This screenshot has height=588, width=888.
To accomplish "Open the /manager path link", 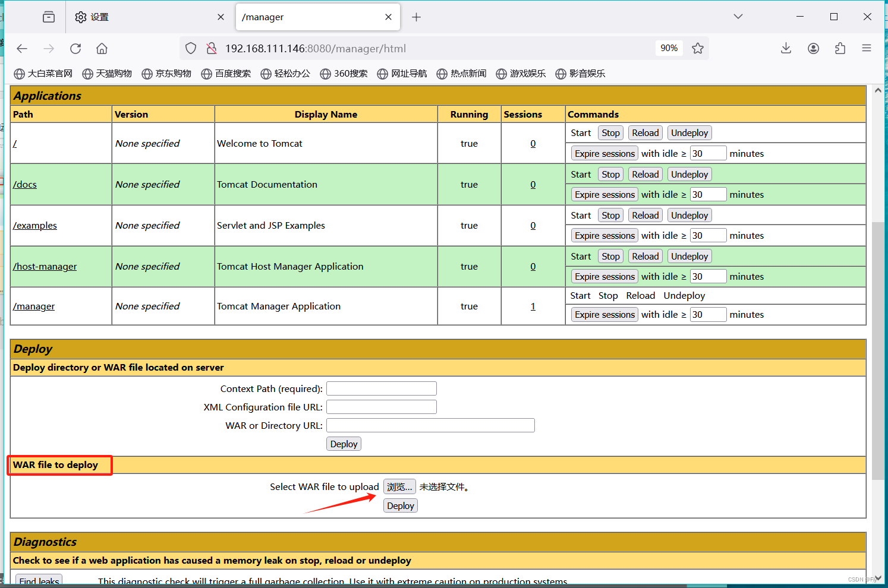I will [x=34, y=306].
